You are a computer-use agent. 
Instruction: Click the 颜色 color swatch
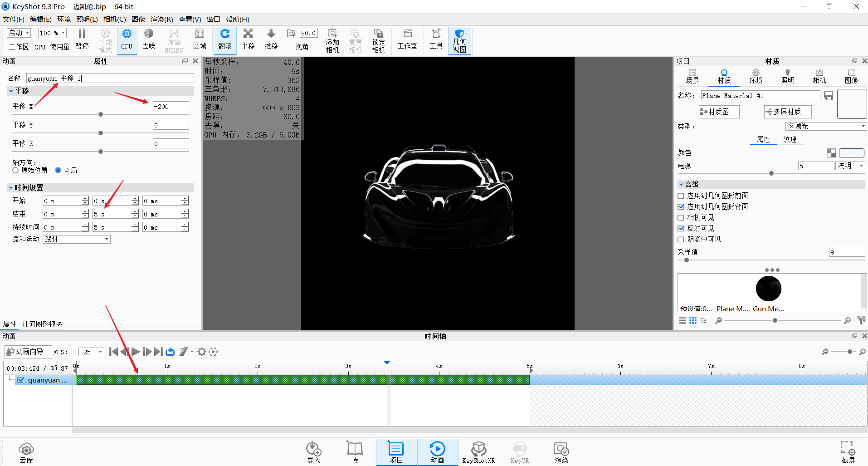(x=852, y=153)
